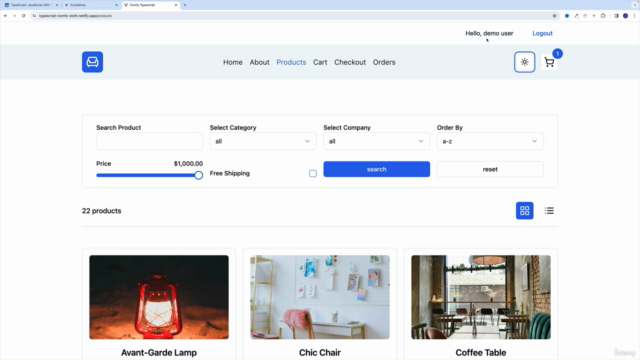The height and width of the screenshot is (360, 640).
Task: Click the eyedropper extension icon
Action: [x=576, y=16]
